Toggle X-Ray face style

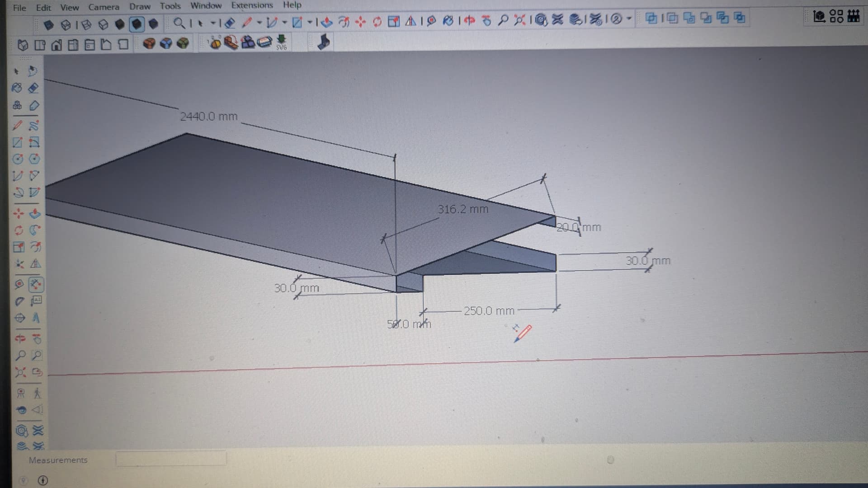click(49, 24)
